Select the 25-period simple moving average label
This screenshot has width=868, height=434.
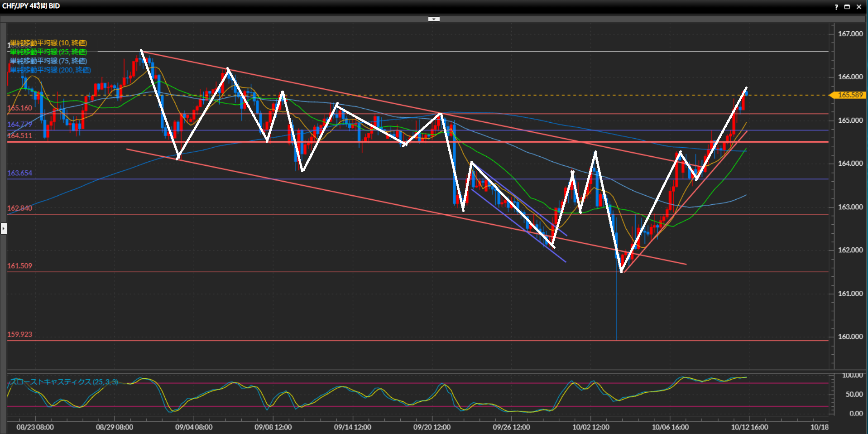48,52
